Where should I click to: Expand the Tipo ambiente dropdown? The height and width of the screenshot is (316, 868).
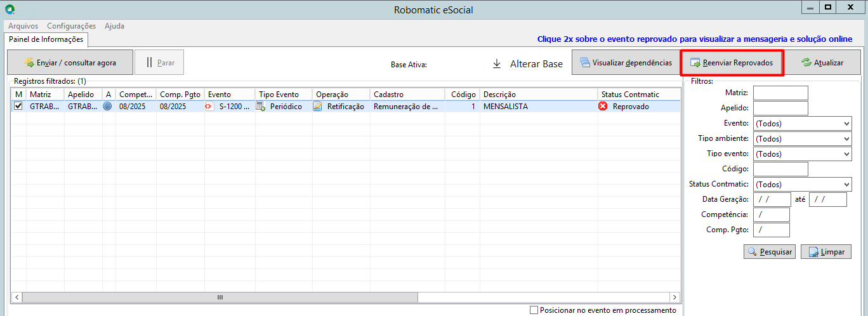802,139
